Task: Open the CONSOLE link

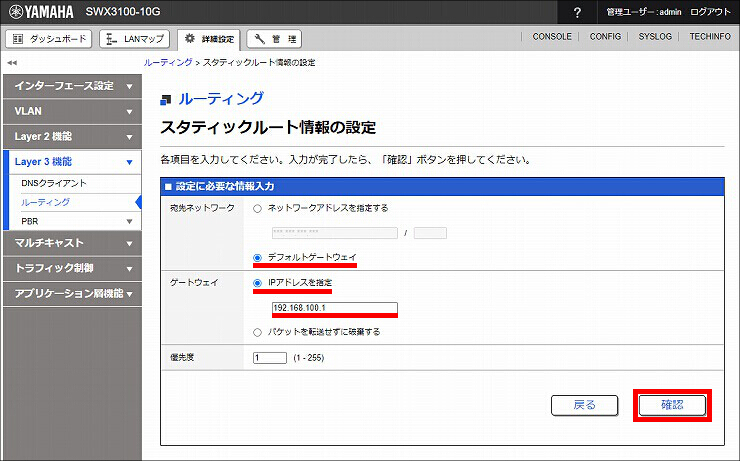Action: [552, 36]
